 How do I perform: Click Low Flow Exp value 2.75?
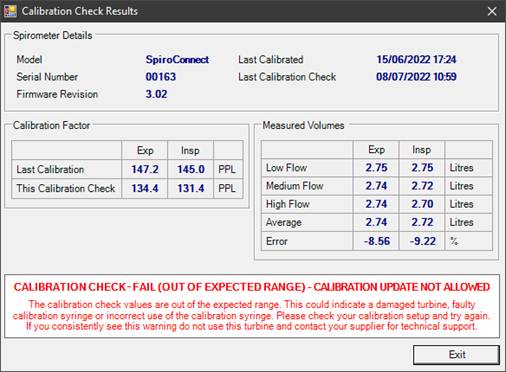(x=377, y=168)
